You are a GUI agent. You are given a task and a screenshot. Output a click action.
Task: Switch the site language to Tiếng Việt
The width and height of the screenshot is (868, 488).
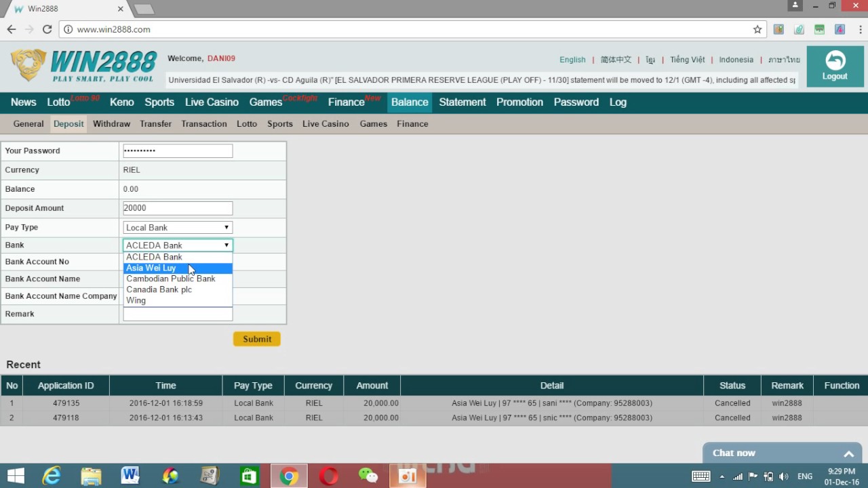point(688,60)
